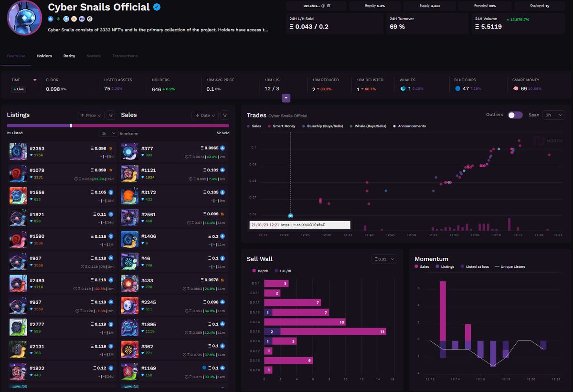
Task: Open contract in external explorer
Action: tap(329, 6)
